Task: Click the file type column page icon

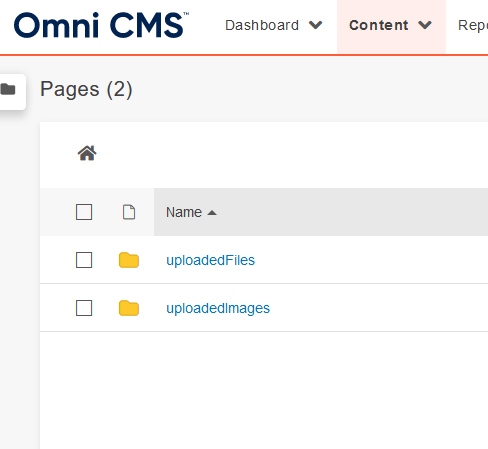Action: pyautogui.click(x=129, y=212)
